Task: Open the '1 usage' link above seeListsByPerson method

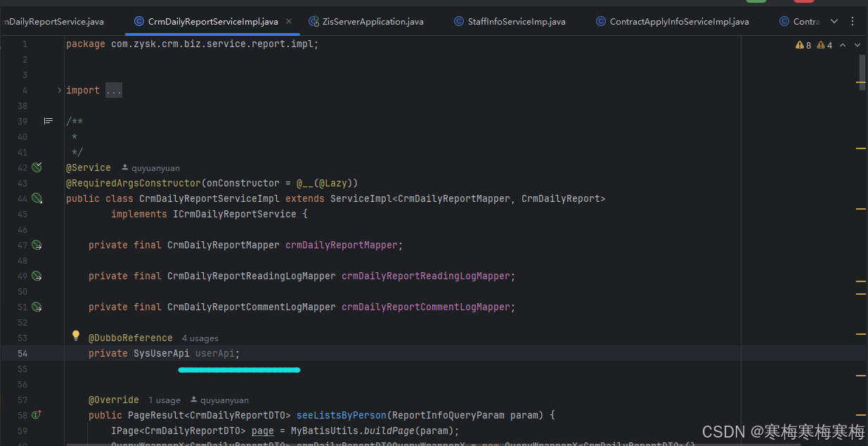Action: click(x=164, y=400)
